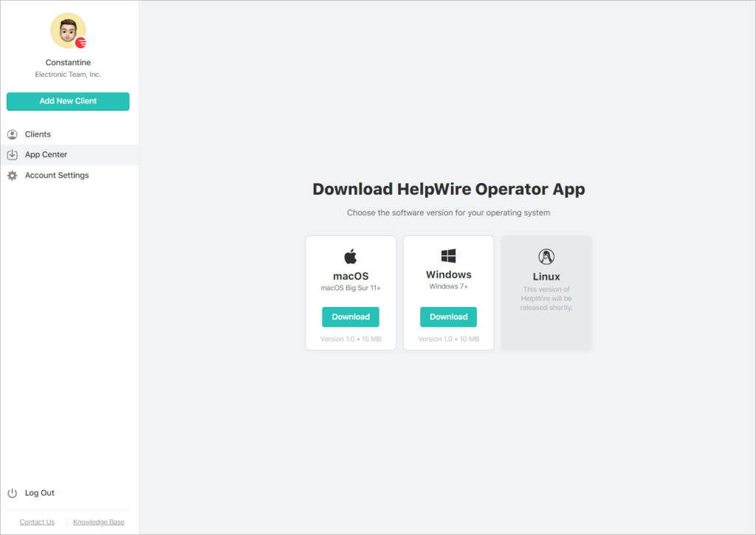Screen dimensions: 756x535
Task: Open App Center via its download icon
Action: (13, 154)
